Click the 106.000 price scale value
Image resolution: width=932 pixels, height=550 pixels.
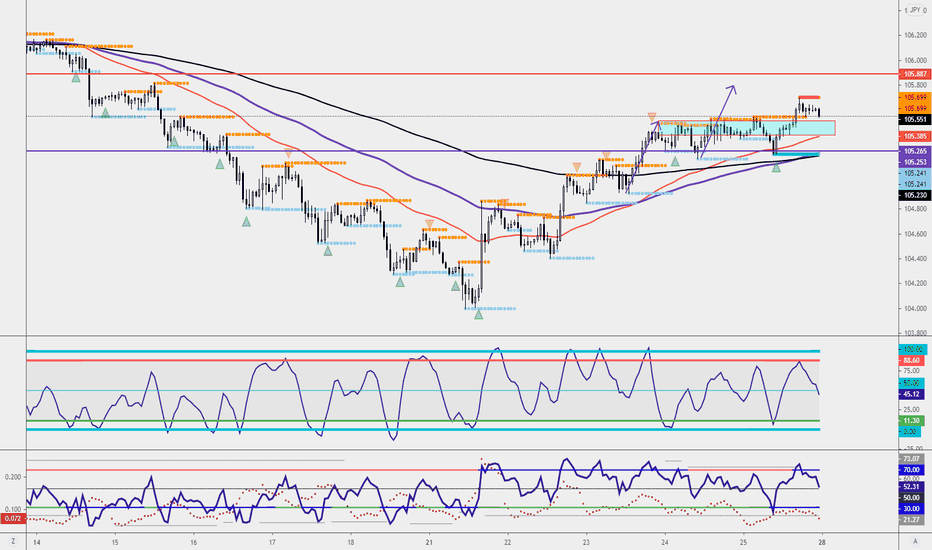(x=915, y=60)
